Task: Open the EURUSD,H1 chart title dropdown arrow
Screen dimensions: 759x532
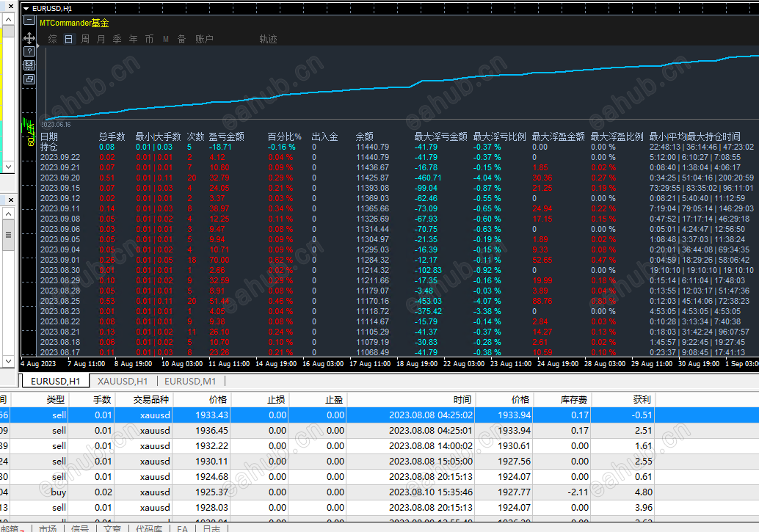Action: pos(26,8)
